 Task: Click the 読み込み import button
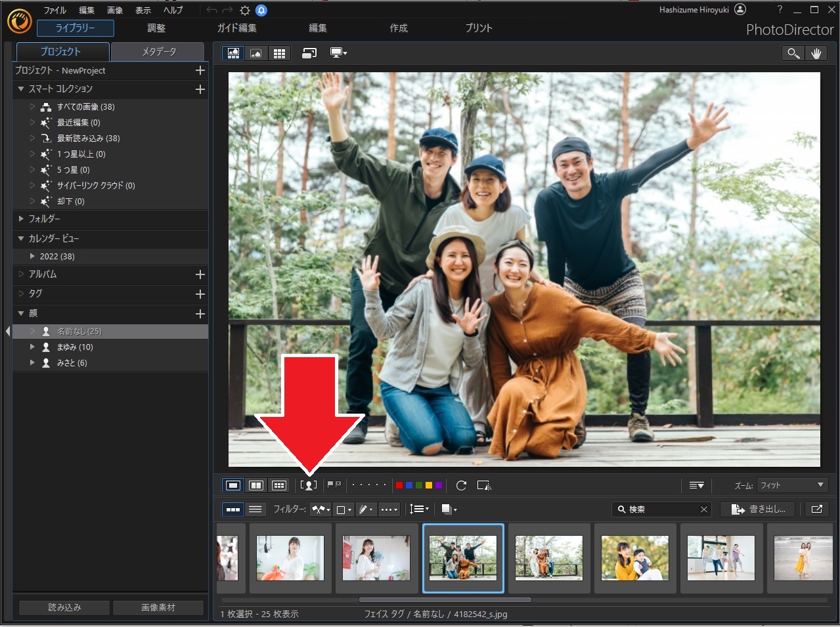tap(64, 607)
